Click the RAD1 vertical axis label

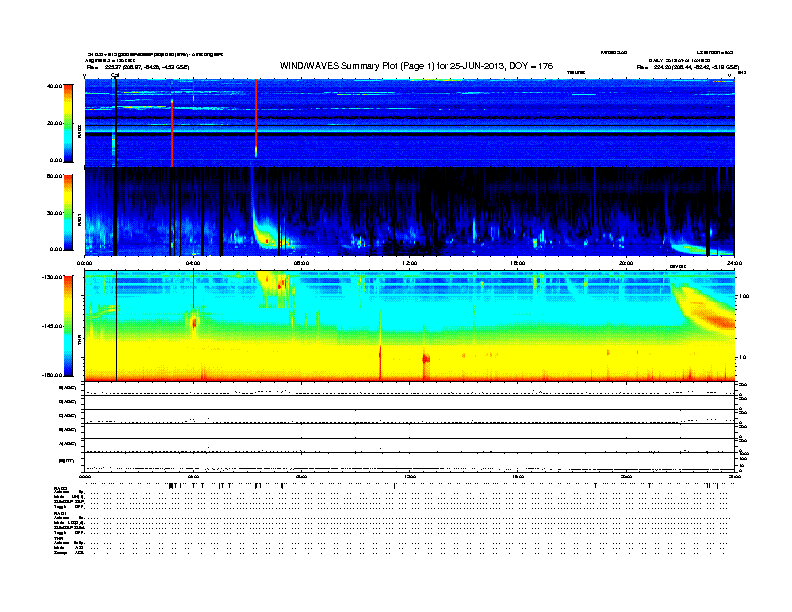tap(79, 219)
